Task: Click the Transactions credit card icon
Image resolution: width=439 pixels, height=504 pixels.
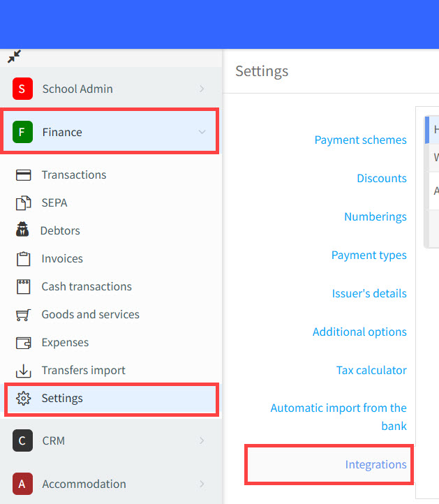Action: [24, 175]
